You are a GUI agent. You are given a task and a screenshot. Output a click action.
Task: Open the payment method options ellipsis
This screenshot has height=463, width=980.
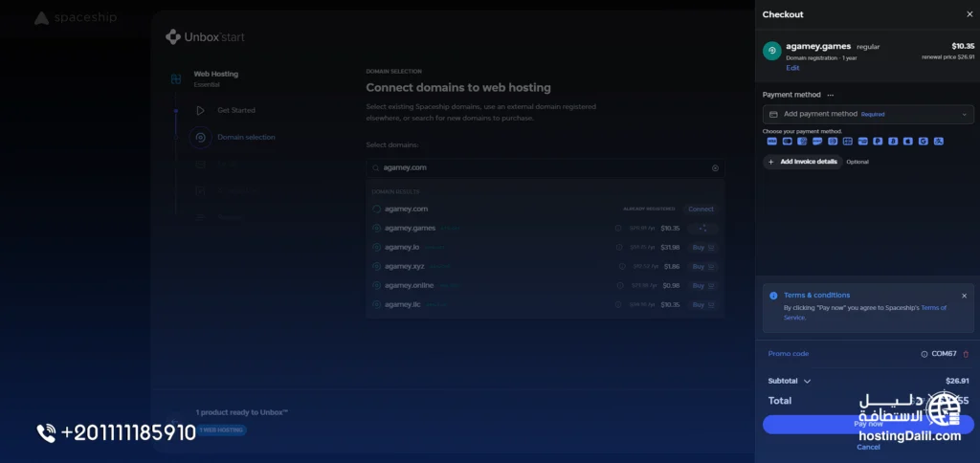coord(830,95)
